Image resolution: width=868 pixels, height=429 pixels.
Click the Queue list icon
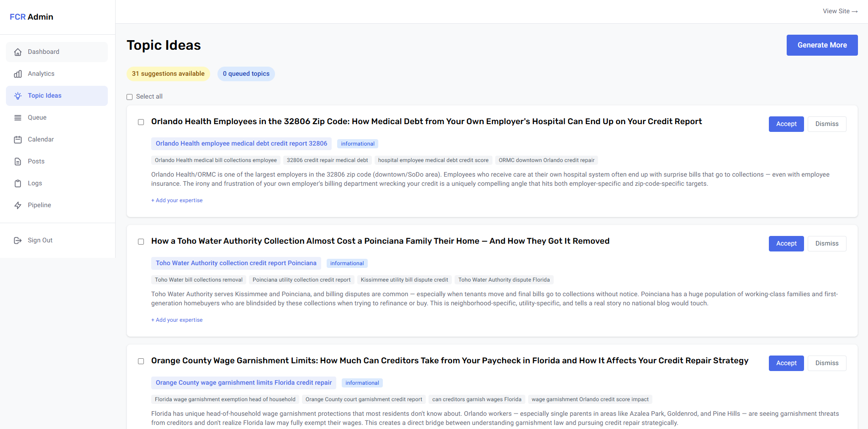pos(18,118)
